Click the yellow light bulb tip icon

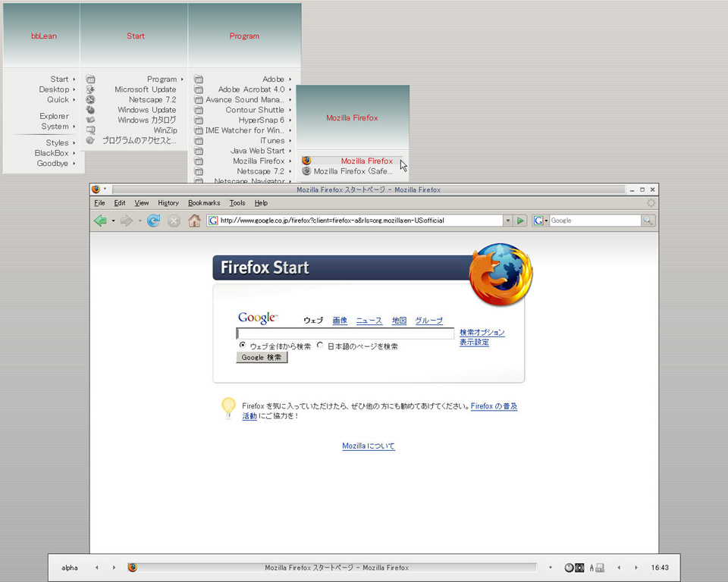coord(228,408)
